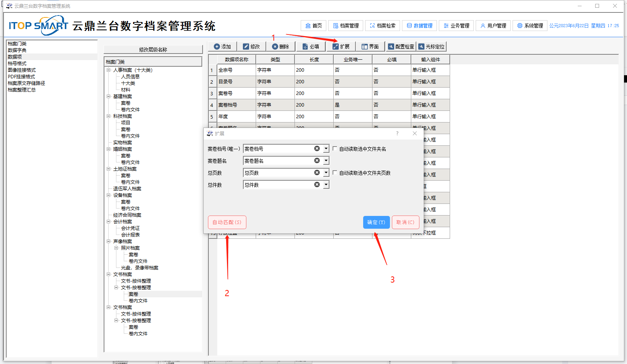Go to 系统管理 in top navigation
This screenshot has height=364, width=627.
pyautogui.click(x=530, y=26)
